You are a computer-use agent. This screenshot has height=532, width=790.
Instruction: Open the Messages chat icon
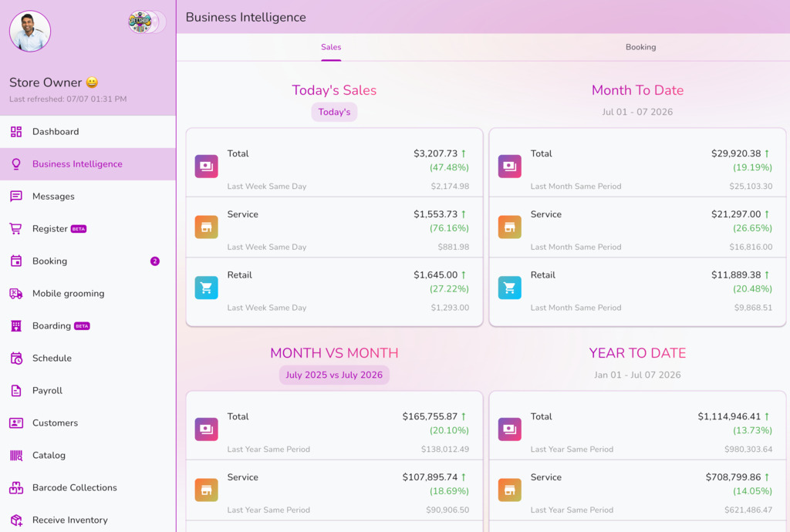[16, 197]
